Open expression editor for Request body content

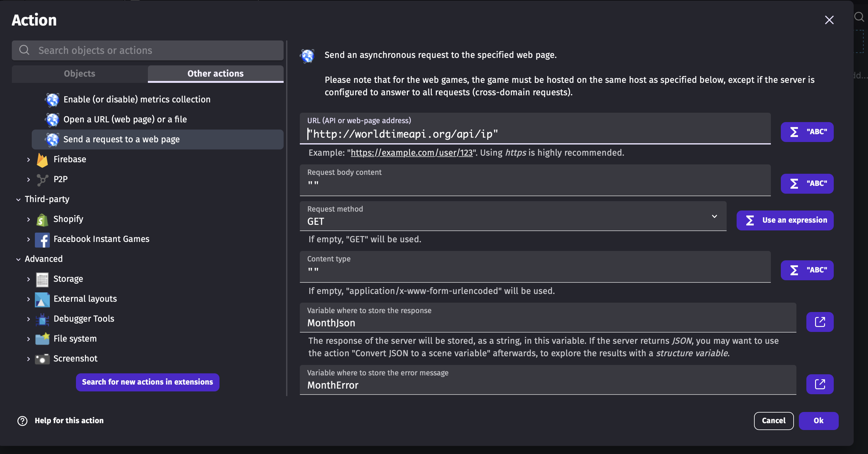(x=807, y=183)
